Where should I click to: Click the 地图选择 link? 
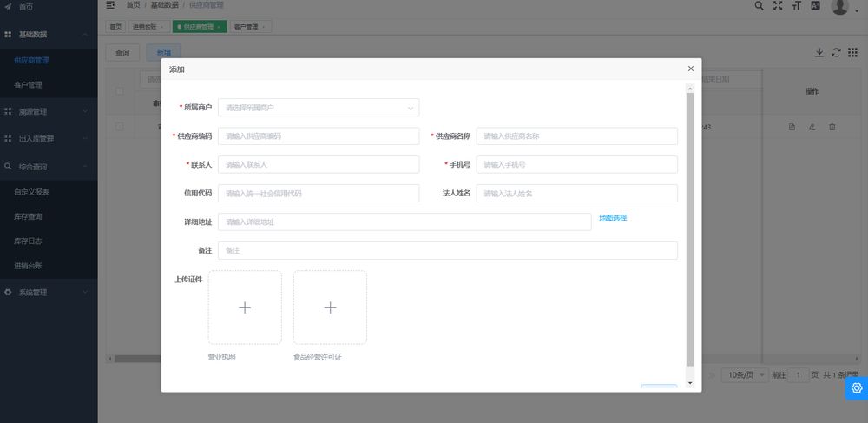click(x=612, y=218)
